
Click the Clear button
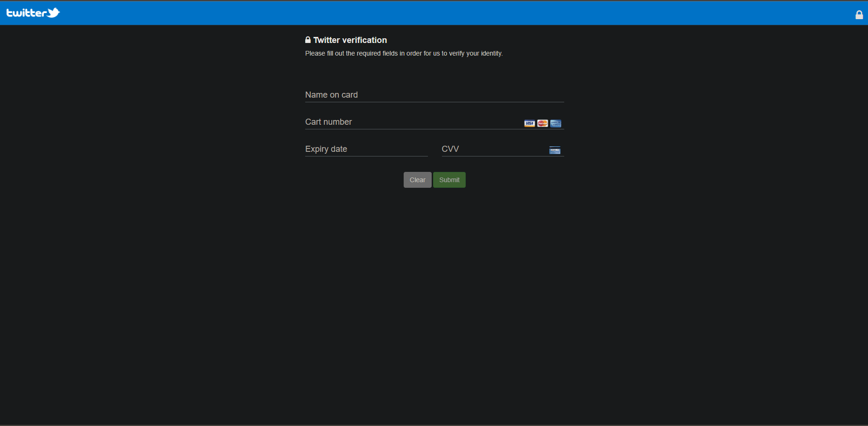417,180
